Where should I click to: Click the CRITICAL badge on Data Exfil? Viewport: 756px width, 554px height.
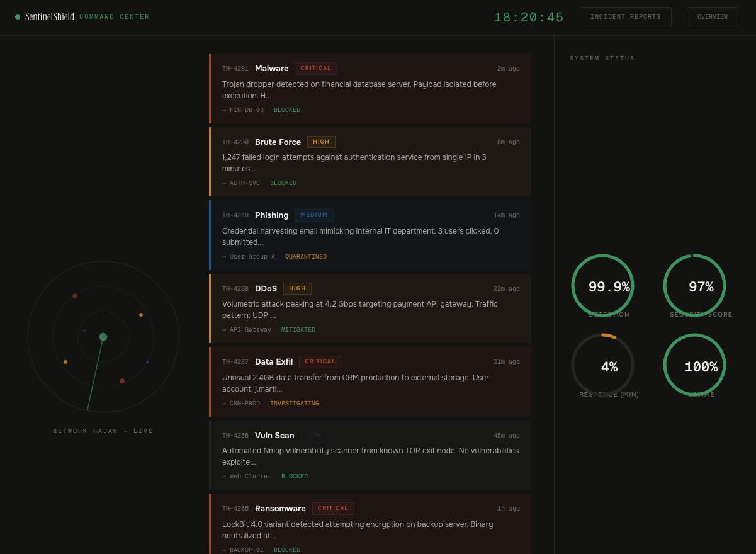[x=320, y=361]
